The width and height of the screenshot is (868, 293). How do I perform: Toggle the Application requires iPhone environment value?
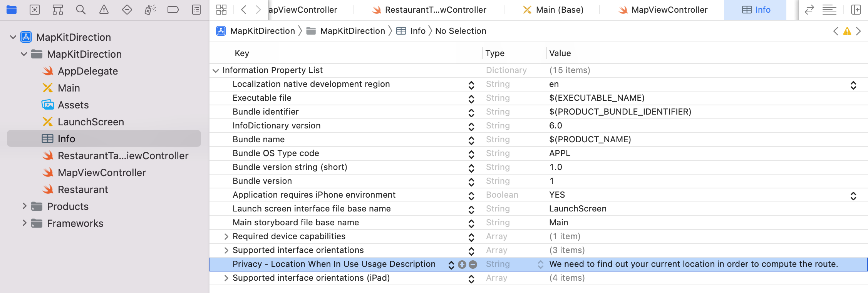(x=853, y=196)
